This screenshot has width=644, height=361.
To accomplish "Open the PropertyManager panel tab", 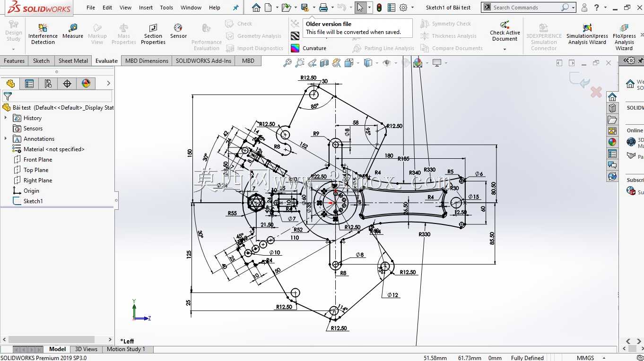I will point(29,84).
